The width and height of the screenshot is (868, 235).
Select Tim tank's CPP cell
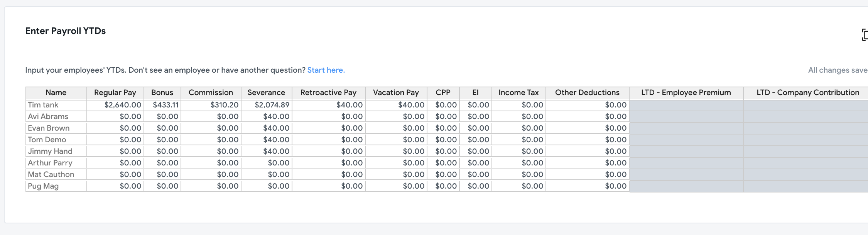(x=443, y=105)
